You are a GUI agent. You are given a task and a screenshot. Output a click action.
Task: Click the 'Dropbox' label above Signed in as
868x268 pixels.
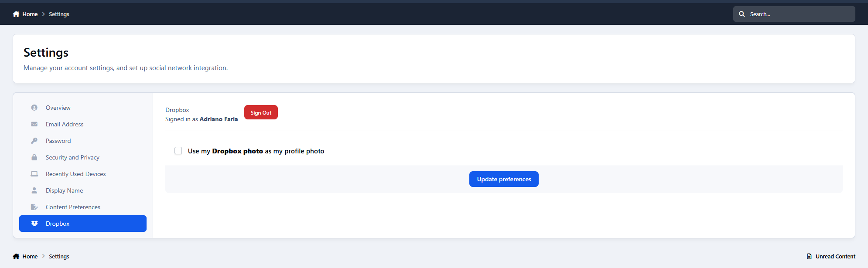pos(177,110)
